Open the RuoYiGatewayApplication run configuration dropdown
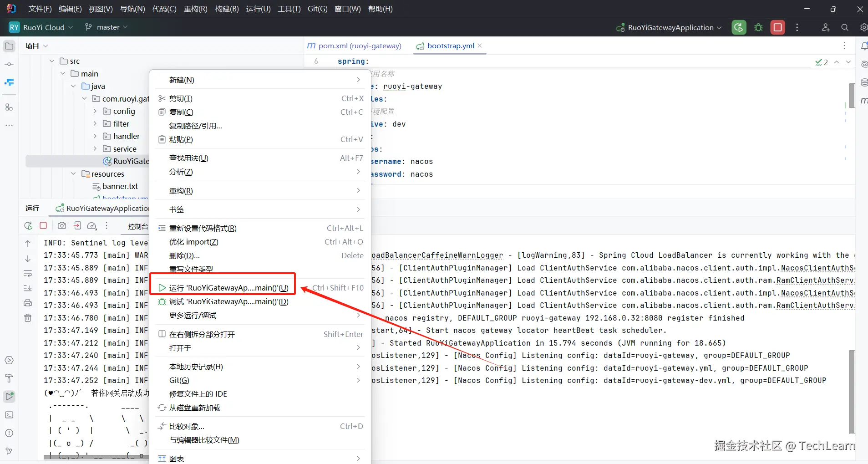Viewport: 868px width, 464px height. pyautogui.click(x=669, y=27)
